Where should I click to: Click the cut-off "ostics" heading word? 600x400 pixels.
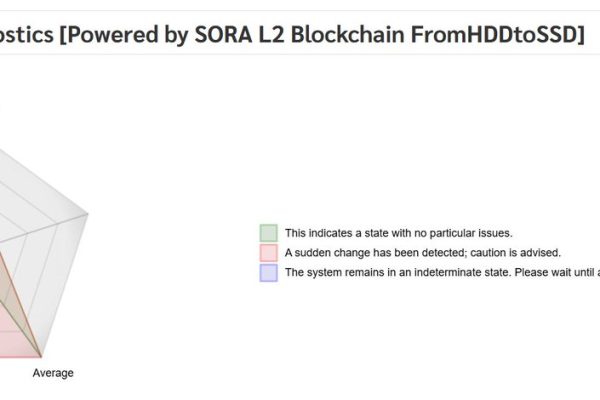click(x=26, y=34)
